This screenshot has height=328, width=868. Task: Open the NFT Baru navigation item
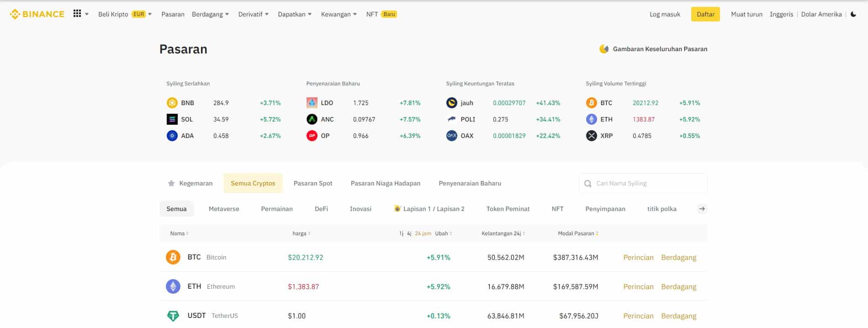(x=381, y=14)
